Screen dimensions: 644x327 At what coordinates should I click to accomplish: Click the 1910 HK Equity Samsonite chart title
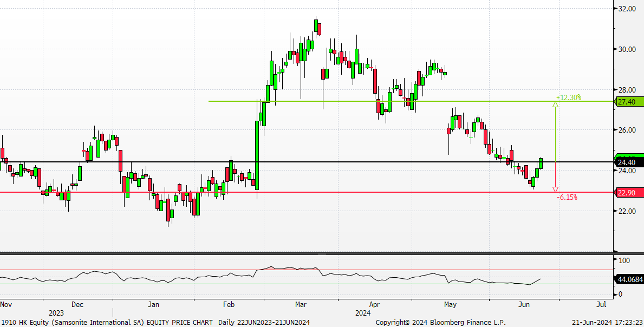pyautogui.click(x=106, y=323)
